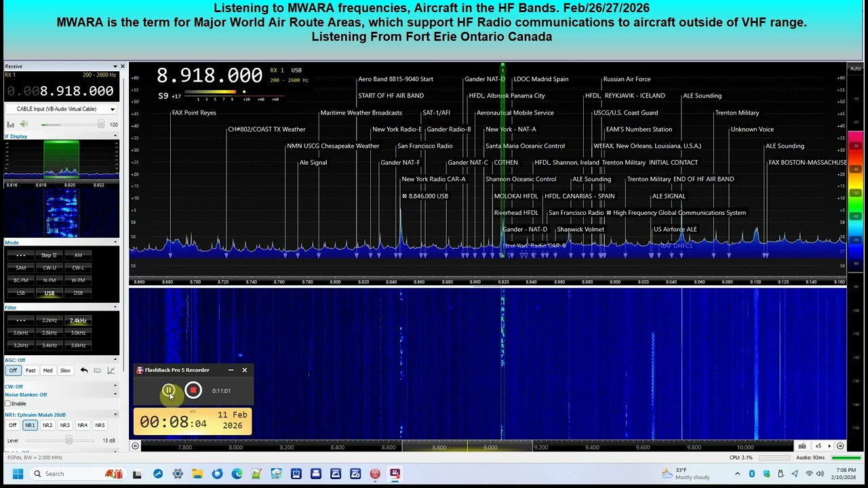Turn noise reduction Off
This screenshot has height=488, width=868.
pos(12,425)
